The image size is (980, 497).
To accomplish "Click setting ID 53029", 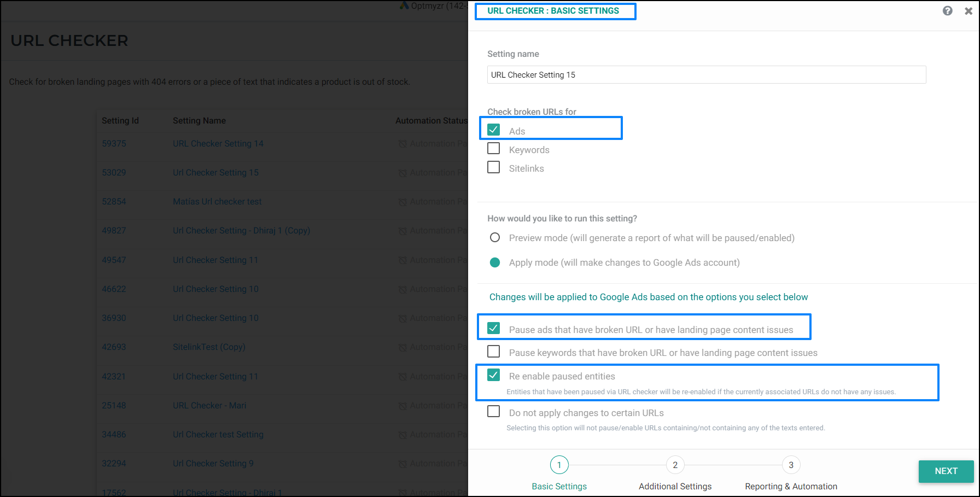I will 114,173.
